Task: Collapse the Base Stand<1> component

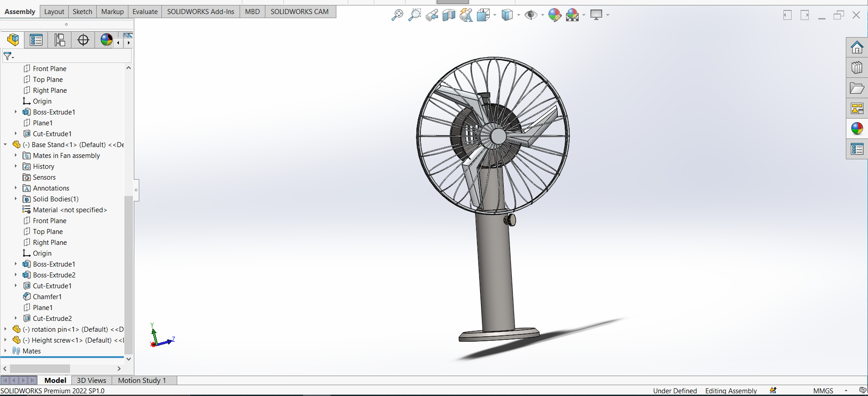Action: coord(5,145)
